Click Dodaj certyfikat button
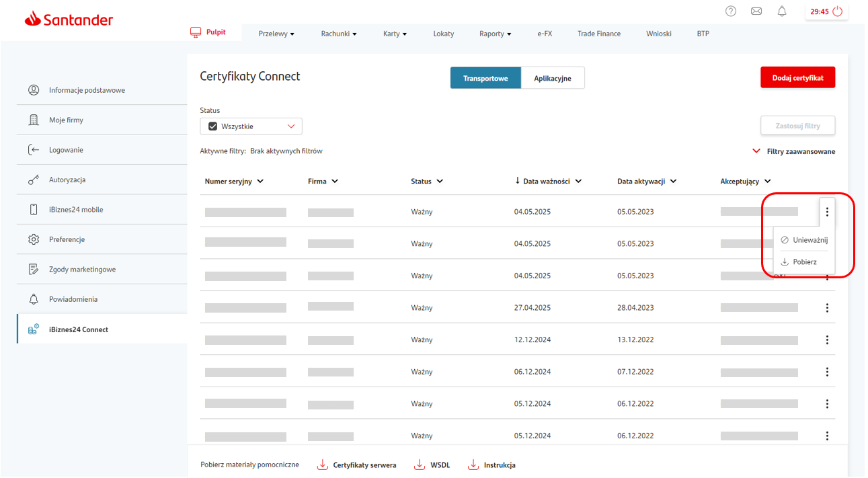Viewport: 868px width, 478px height. click(797, 77)
